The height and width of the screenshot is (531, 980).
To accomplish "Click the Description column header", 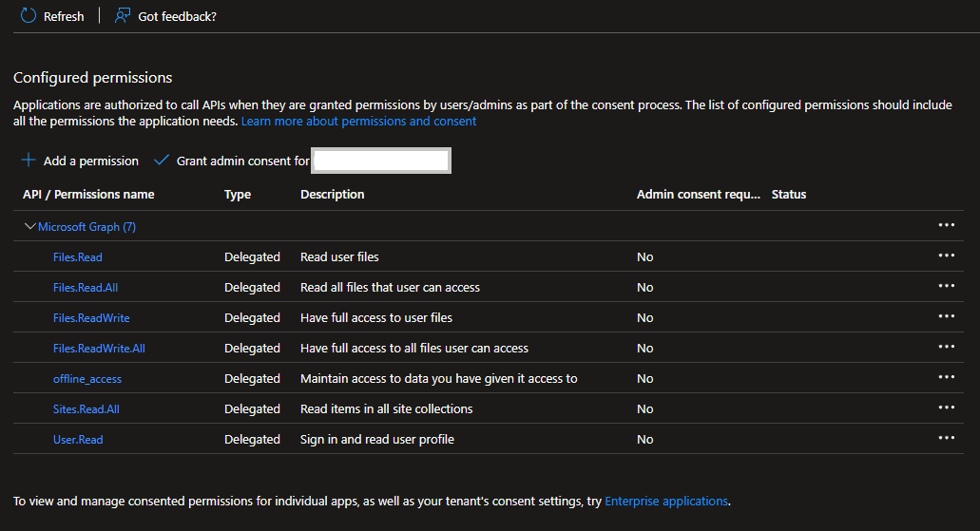I will tap(333, 195).
